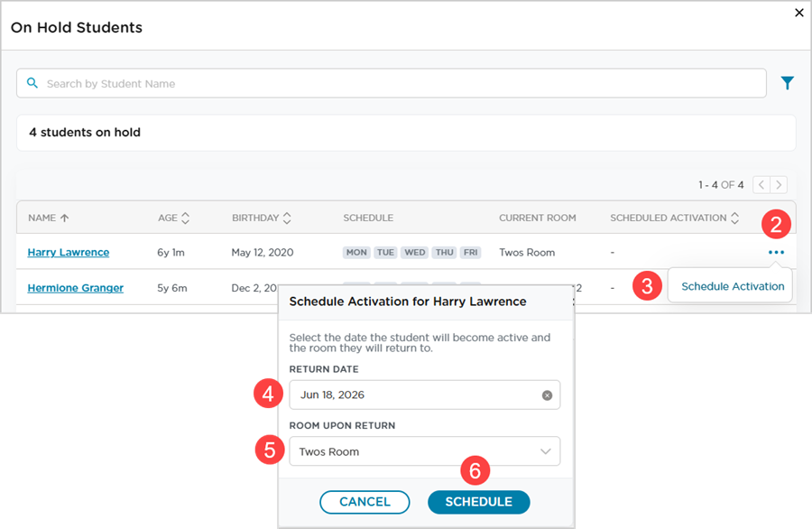Click the 5y 6m age cell
812x529 pixels.
[172, 288]
